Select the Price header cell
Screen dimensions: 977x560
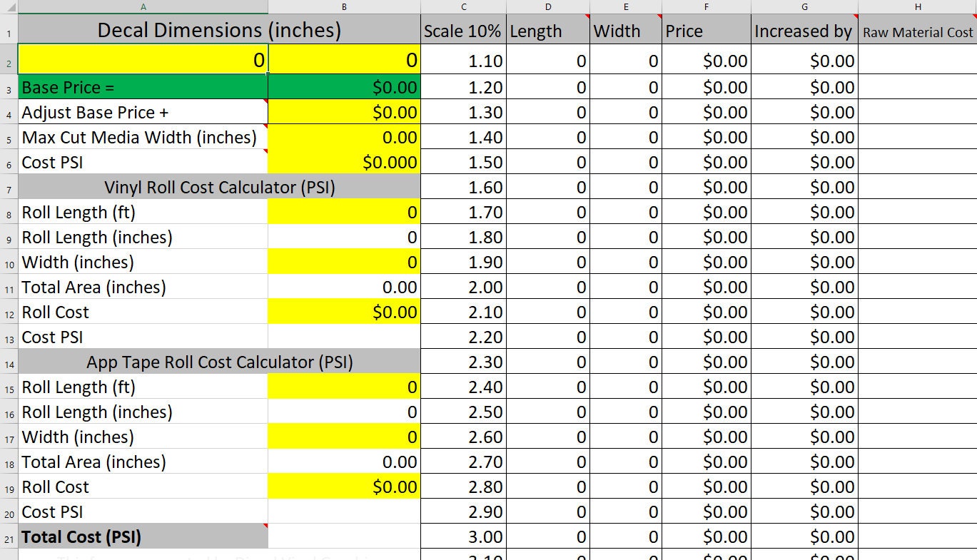click(706, 31)
